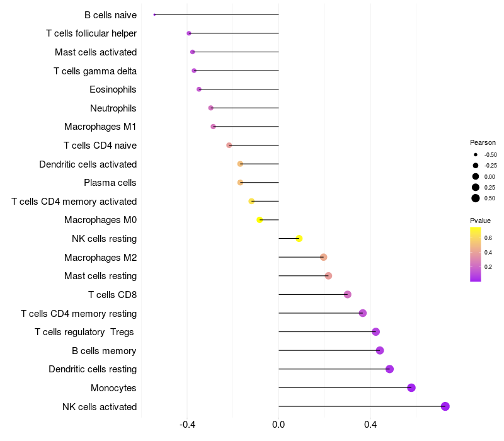Select the B cells naive data point
This screenshot has height=441, width=504.
[154, 14]
